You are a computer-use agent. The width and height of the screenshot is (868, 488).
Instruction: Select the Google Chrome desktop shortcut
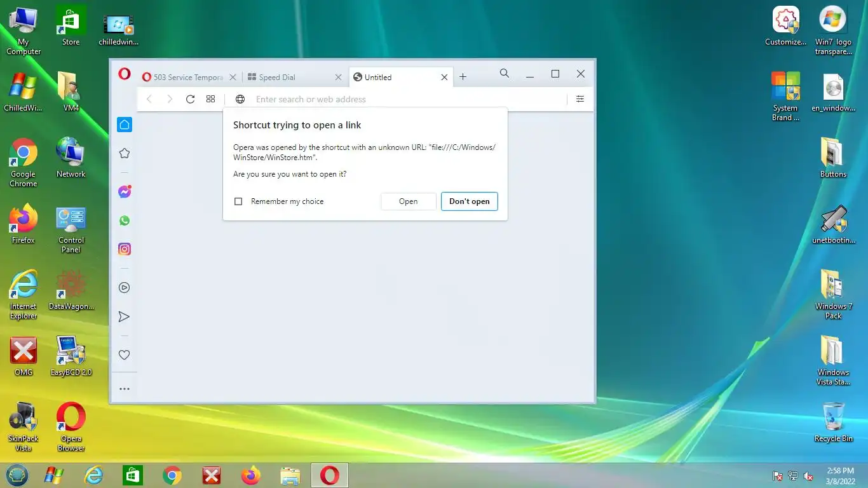pyautogui.click(x=24, y=163)
